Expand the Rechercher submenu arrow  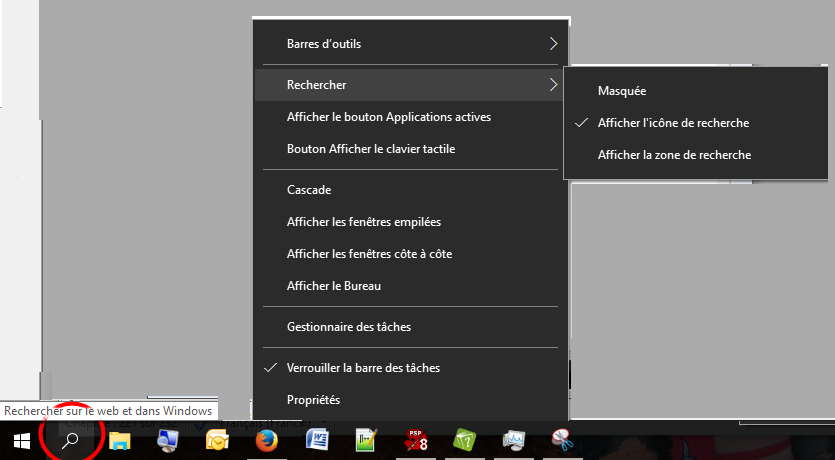click(x=553, y=85)
